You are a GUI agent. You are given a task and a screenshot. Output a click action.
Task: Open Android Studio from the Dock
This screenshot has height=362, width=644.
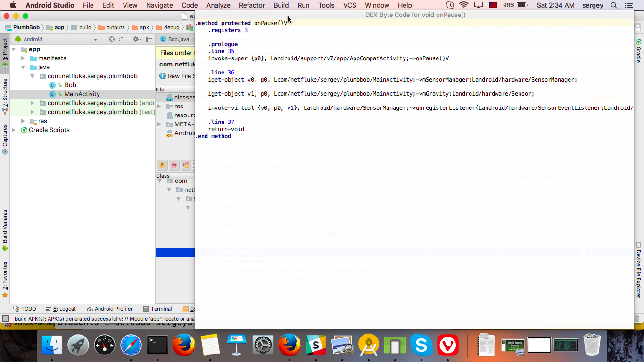click(x=369, y=346)
